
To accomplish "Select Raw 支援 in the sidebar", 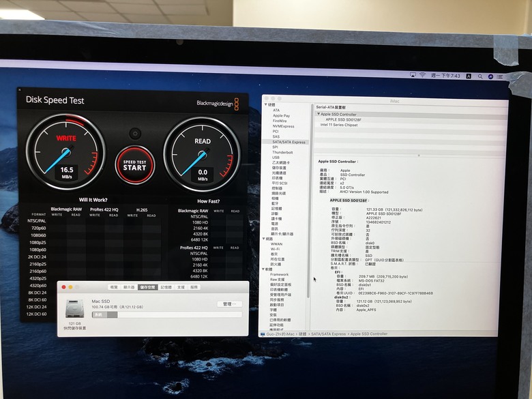I will (x=277, y=280).
